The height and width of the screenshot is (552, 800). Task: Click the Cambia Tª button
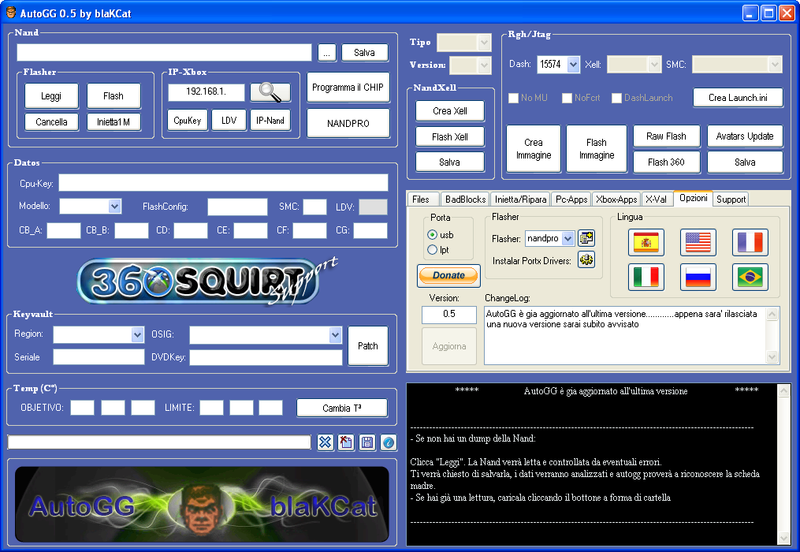[342, 408]
